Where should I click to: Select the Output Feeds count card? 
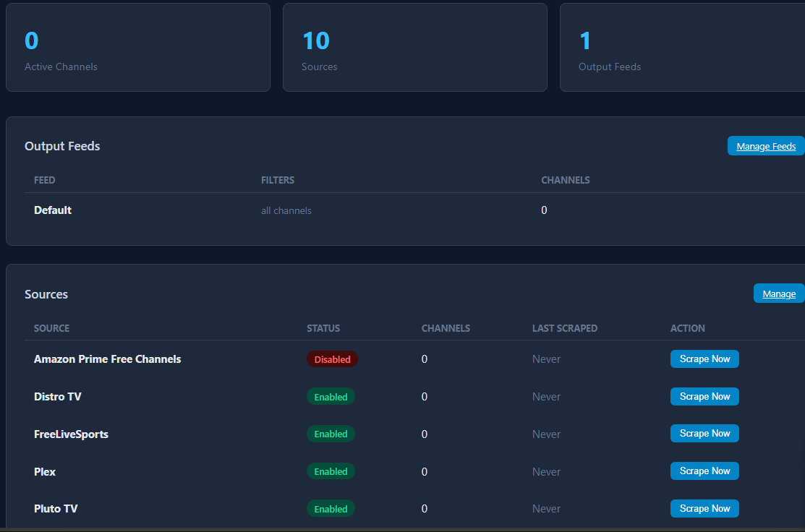[681, 48]
